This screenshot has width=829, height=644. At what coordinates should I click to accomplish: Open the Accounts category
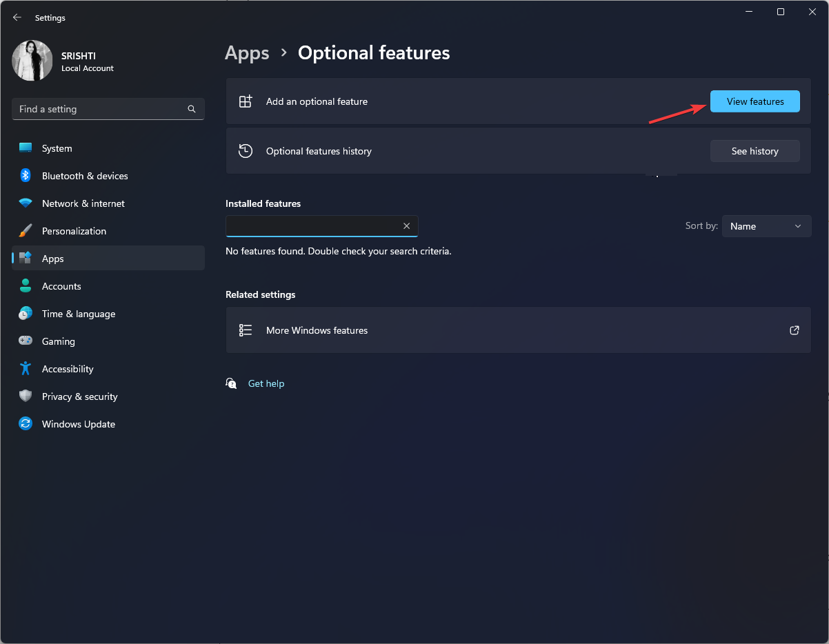[x=108, y=286]
